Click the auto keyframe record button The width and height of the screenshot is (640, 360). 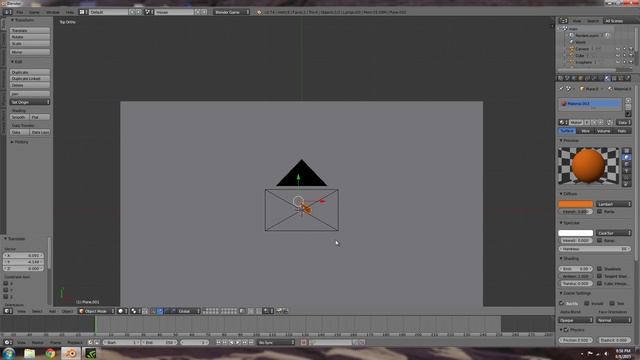coord(304,342)
